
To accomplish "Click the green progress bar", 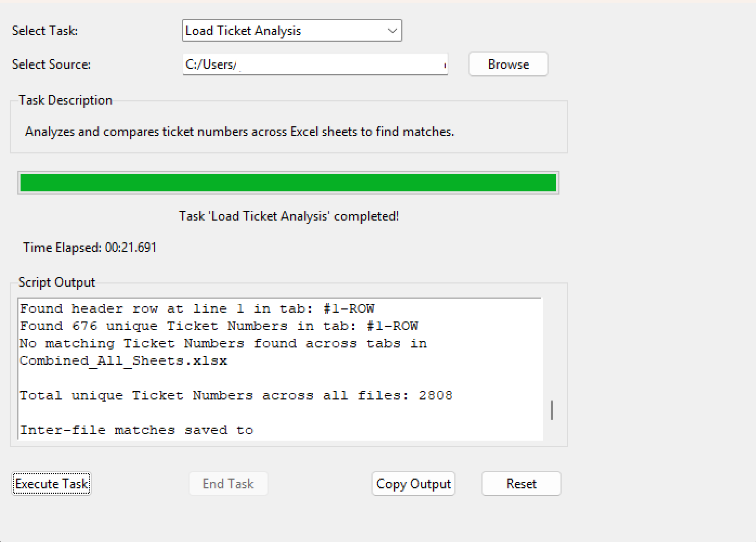I will 288,183.
